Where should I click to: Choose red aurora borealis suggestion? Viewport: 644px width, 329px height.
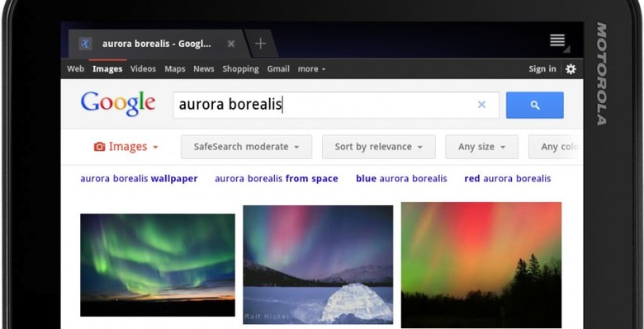[508, 178]
